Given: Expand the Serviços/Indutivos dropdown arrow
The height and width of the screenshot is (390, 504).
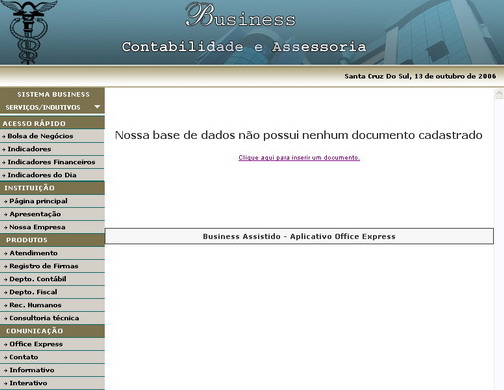Looking at the screenshot, I should (97, 107).
